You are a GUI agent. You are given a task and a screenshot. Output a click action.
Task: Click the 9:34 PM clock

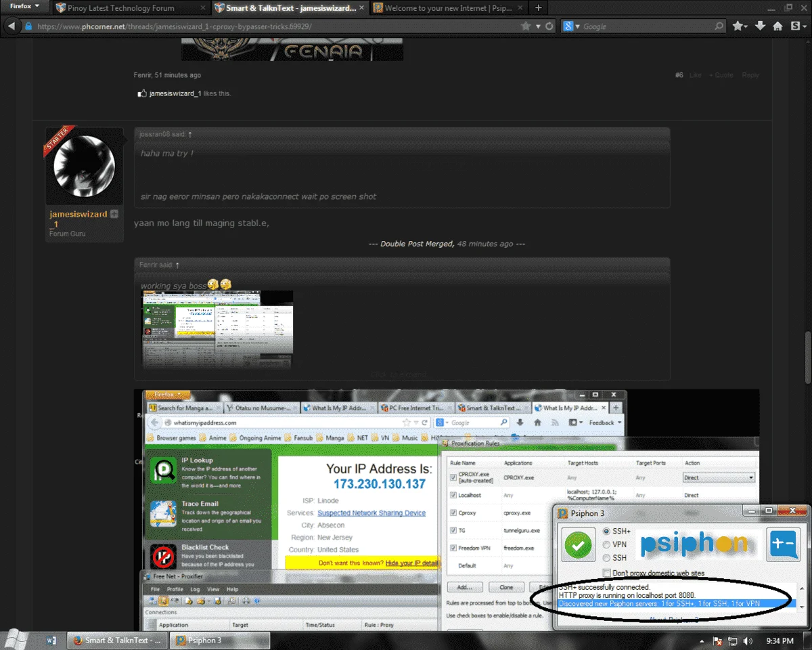(x=780, y=641)
